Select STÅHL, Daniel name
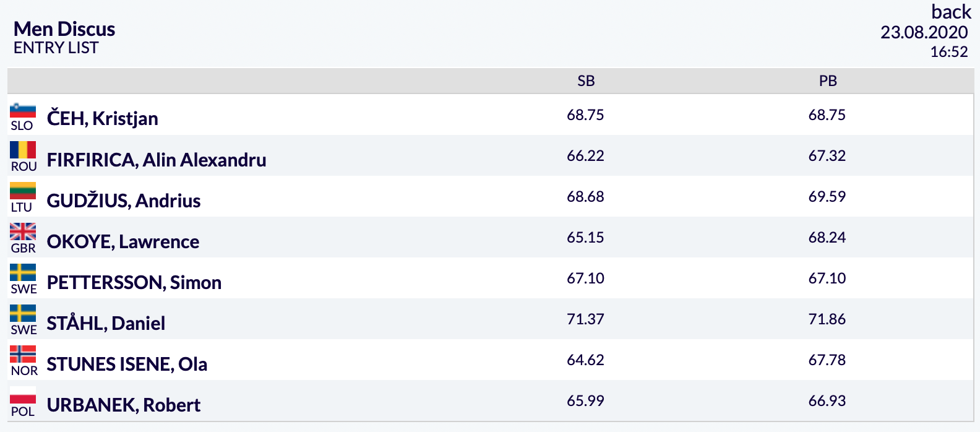Viewport: 980px width, 432px height. pyautogui.click(x=106, y=323)
